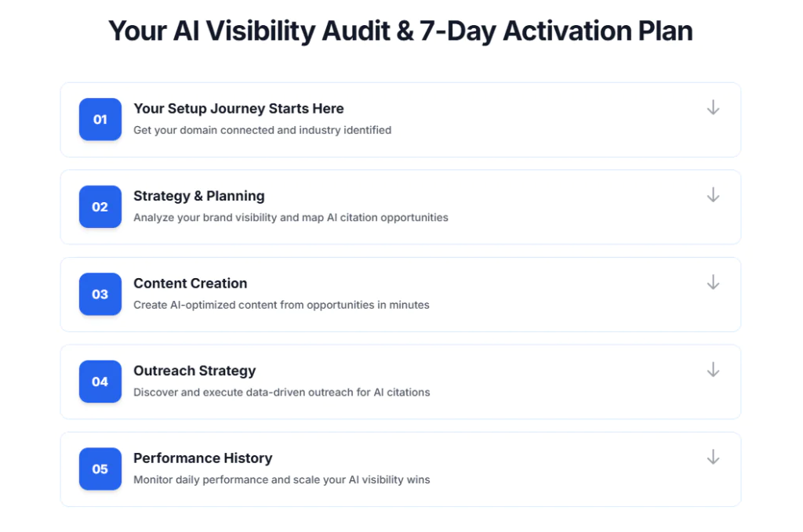
Task: Expand the Strategy & Planning arrow
Action: click(713, 195)
